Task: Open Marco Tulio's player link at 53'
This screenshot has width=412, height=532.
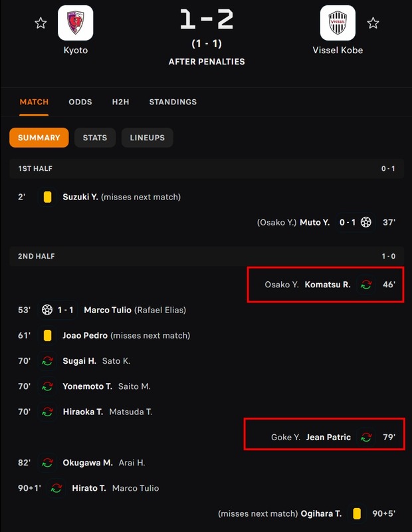Action: click(x=107, y=310)
